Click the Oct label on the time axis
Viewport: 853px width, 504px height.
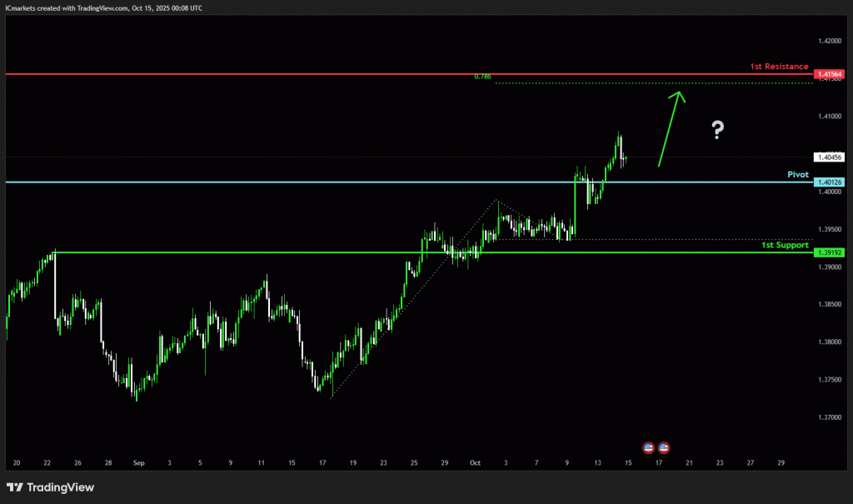click(475, 462)
